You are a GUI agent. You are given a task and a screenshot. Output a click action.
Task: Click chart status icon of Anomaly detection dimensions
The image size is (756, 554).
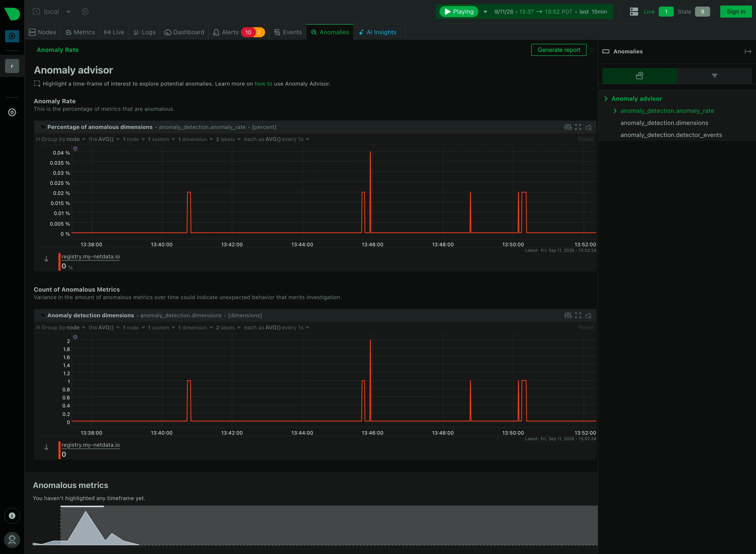43,316
